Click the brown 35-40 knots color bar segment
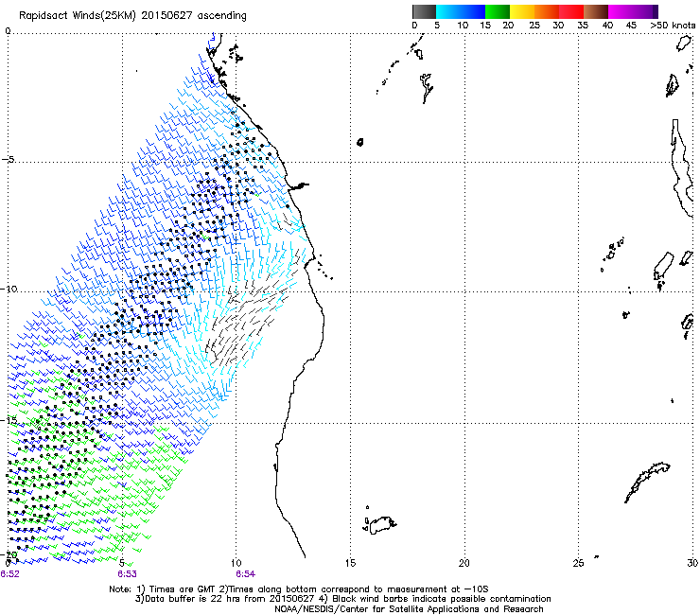The width and height of the screenshot is (700, 615). point(596,11)
